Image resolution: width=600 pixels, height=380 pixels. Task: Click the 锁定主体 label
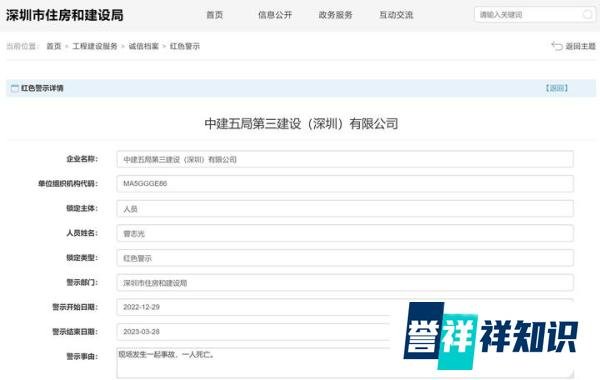pyautogui.click(x=82, y=208)
